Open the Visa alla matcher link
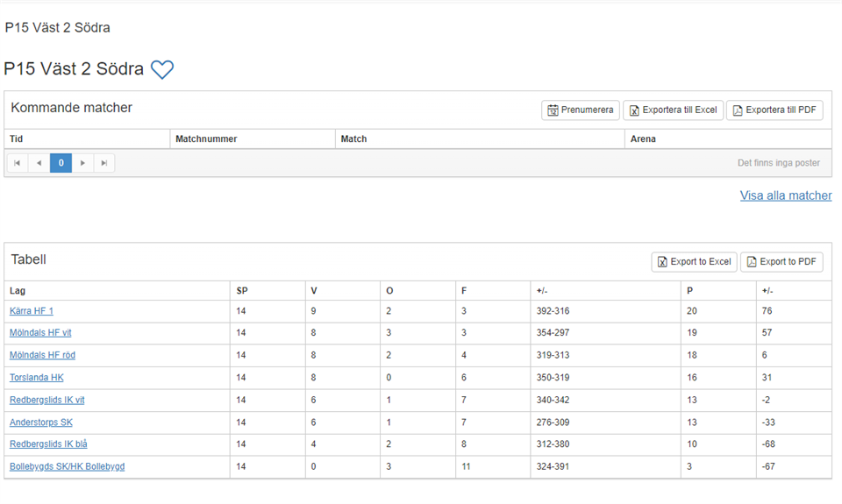This screenshot has width=842, height=504. point(785,195)
